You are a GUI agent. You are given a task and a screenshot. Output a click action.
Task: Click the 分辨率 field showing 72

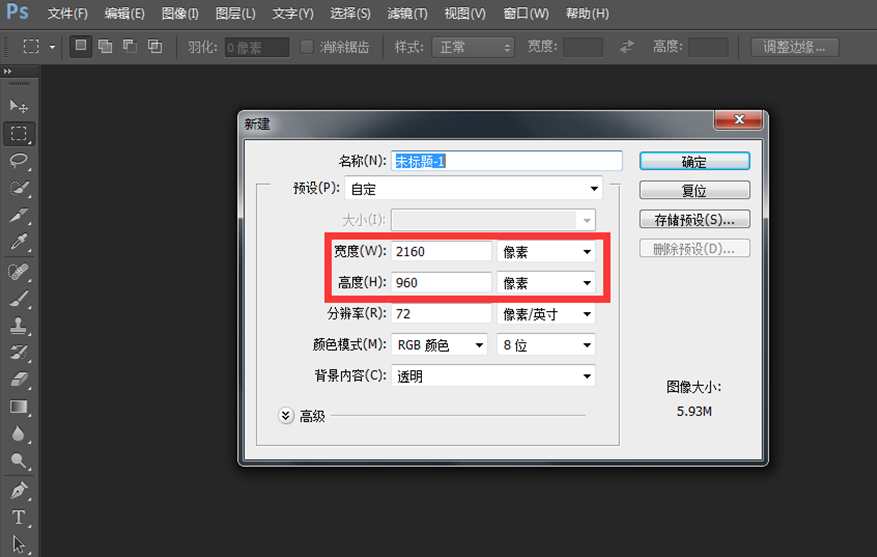(x=441, y=314)
